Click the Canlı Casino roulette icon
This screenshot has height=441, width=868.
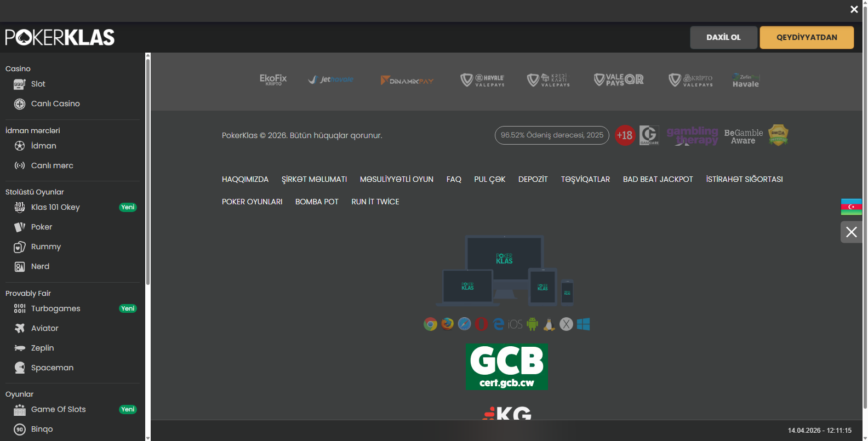pyautogui.click(x=20, y=104)
